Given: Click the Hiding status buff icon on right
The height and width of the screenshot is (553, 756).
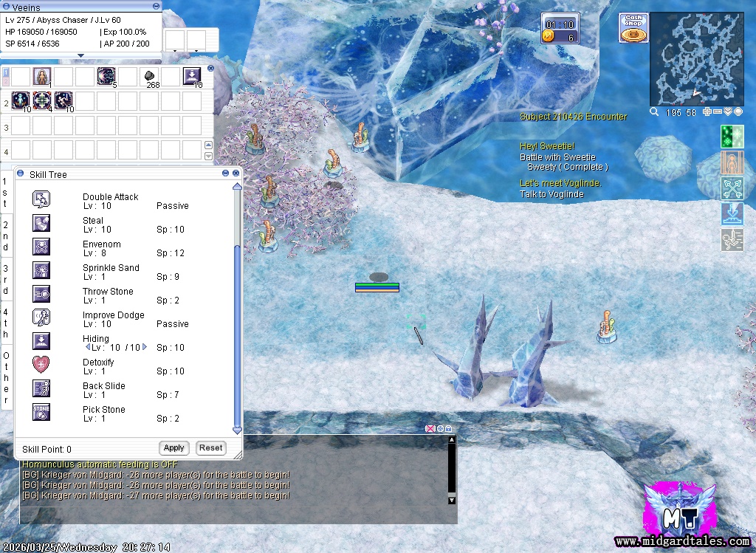Looking at the screenshot, I should coord(732,214).
